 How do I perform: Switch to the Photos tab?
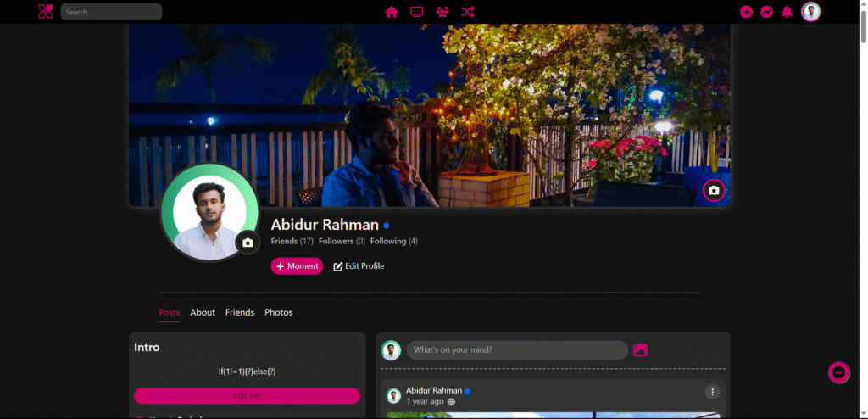[278, 312]
